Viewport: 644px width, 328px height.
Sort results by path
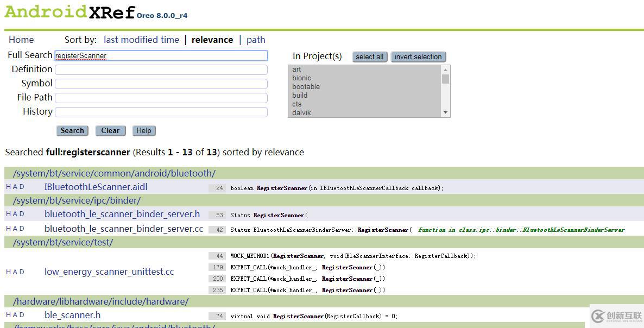[x=256, y=40]
